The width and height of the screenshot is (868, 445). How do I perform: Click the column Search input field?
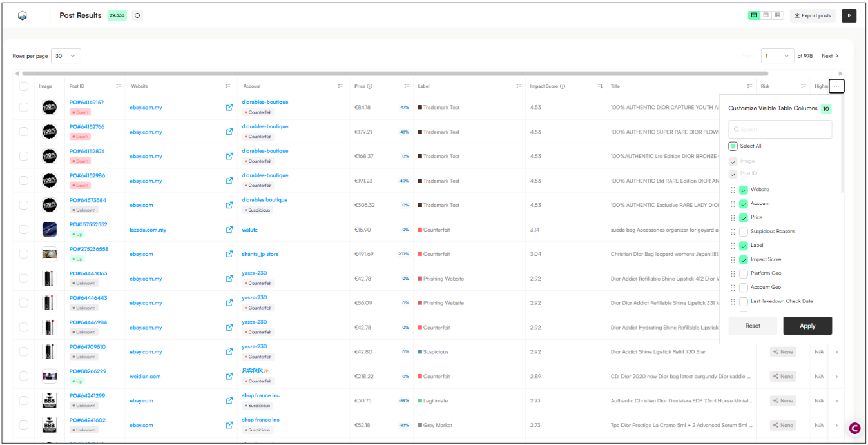click(x=780, y=129)
